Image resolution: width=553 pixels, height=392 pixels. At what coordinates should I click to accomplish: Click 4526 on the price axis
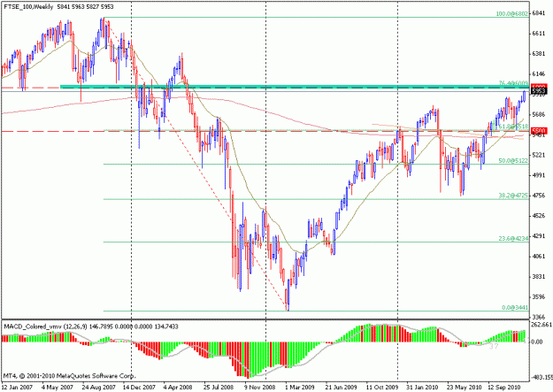pyautogui.click(x=539, y=216)
